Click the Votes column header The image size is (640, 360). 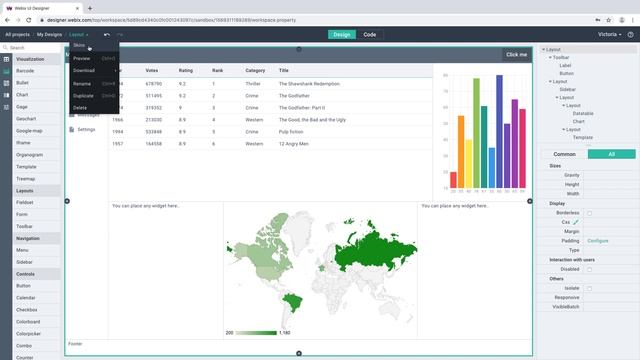(151, 71)
